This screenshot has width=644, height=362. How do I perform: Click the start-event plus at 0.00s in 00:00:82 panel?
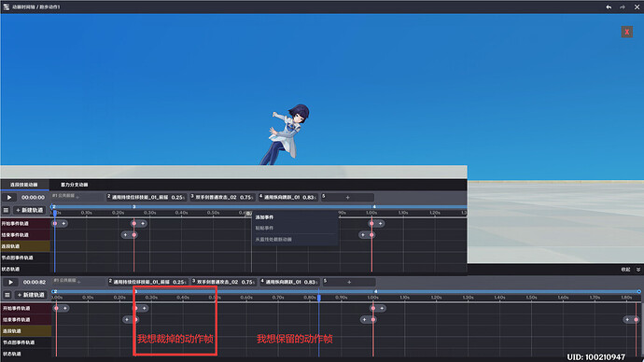click(65, 308)
